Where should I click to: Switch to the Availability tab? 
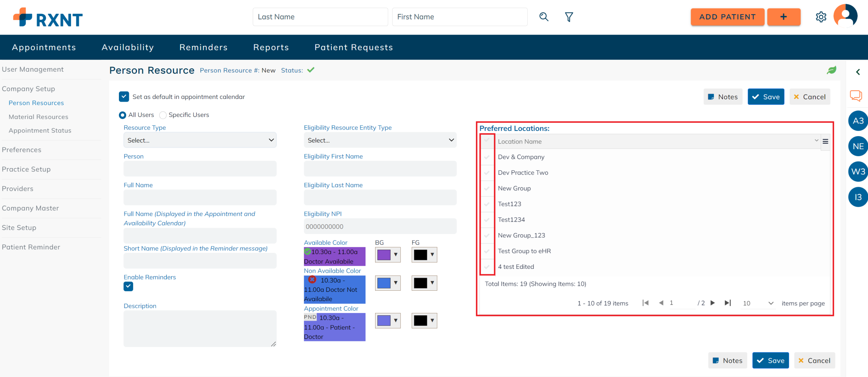coord(128,47)
